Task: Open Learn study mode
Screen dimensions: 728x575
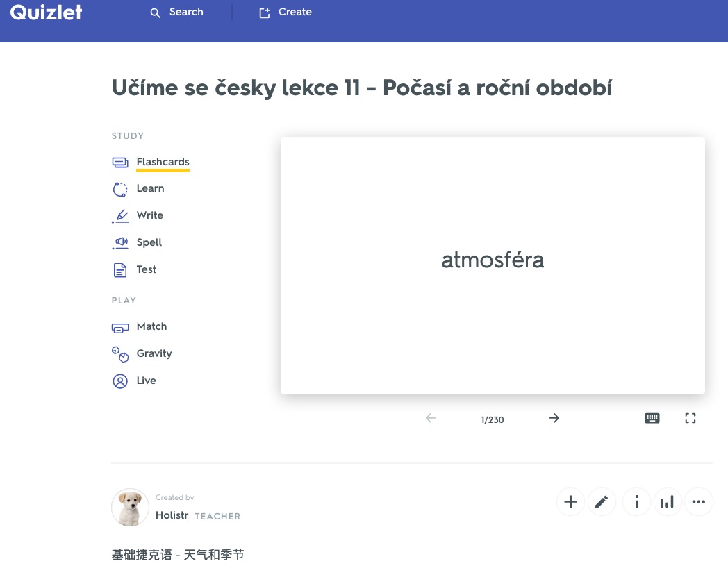Action: tap(150, 188)
